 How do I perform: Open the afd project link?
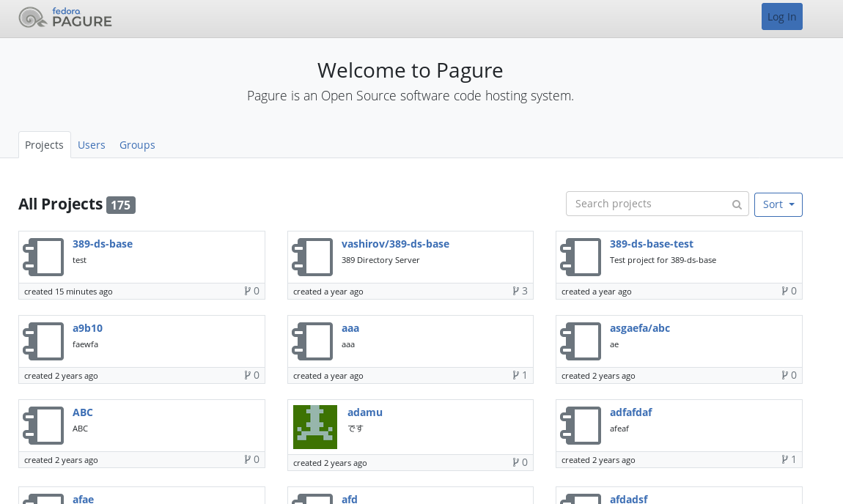coord(350,499)
